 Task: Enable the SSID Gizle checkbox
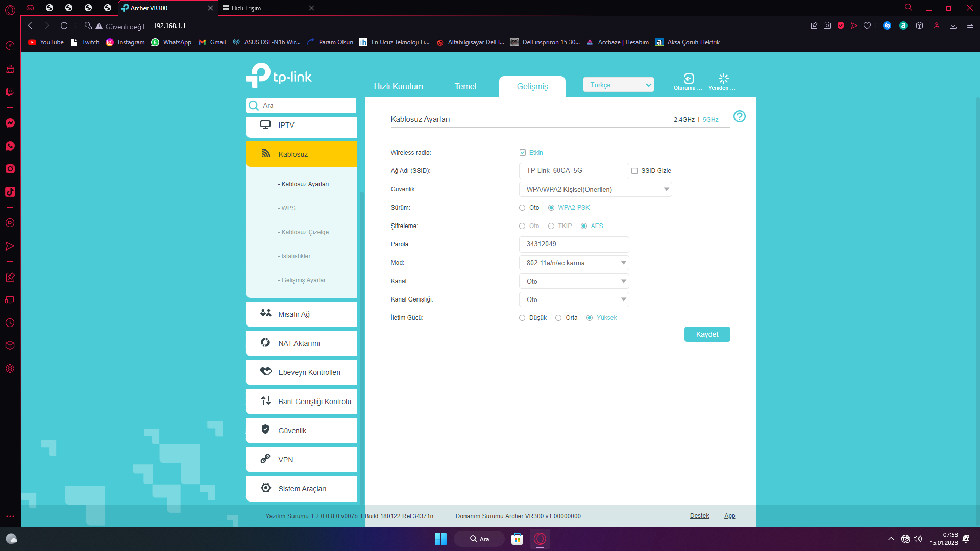634,171
